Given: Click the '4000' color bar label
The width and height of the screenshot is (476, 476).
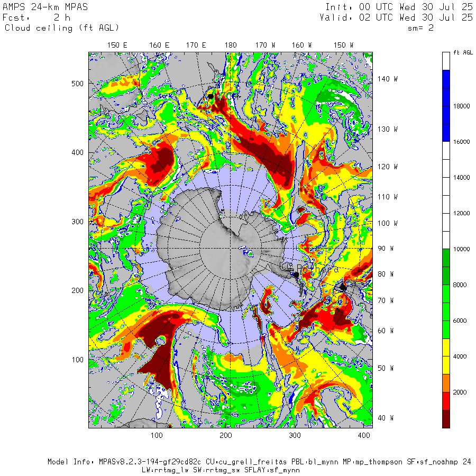Looking at the screenshot, I should (x=460, y=356).
